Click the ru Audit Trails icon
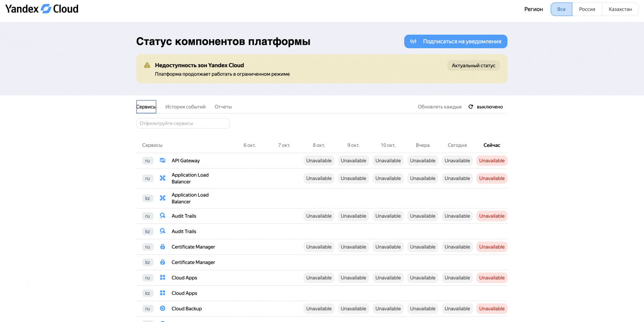 163,216
